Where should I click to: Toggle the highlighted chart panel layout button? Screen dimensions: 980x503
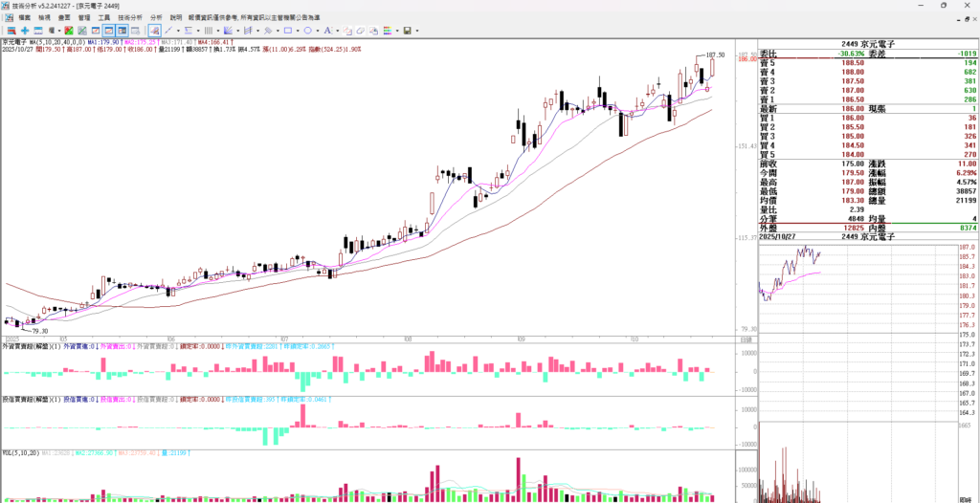[x=109, y=31]
